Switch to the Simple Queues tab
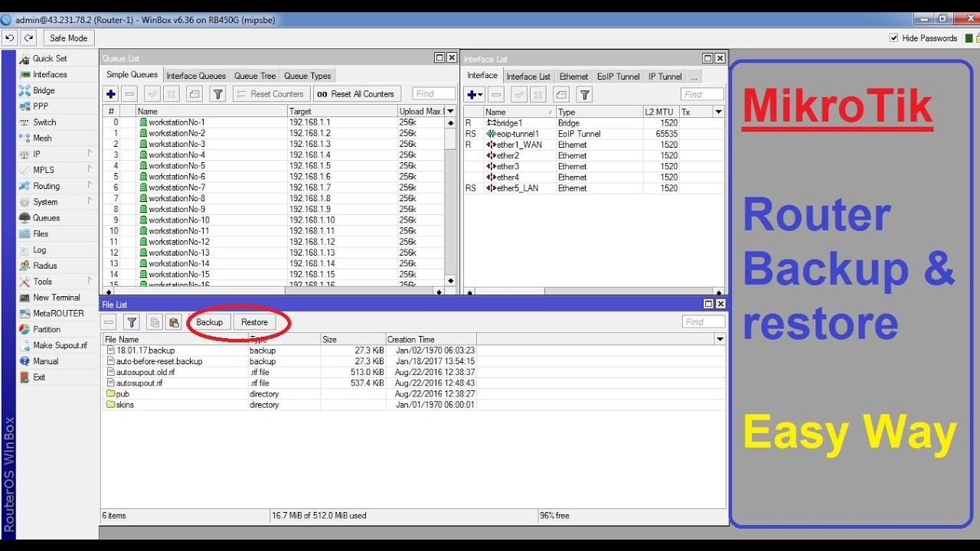This screenshot has width=980, height=551. point(132,75)
